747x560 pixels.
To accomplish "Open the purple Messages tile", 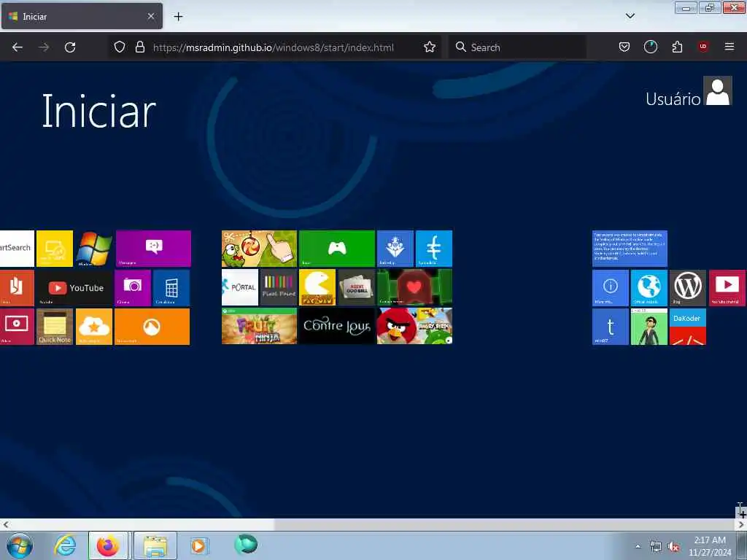I will 153,249.
